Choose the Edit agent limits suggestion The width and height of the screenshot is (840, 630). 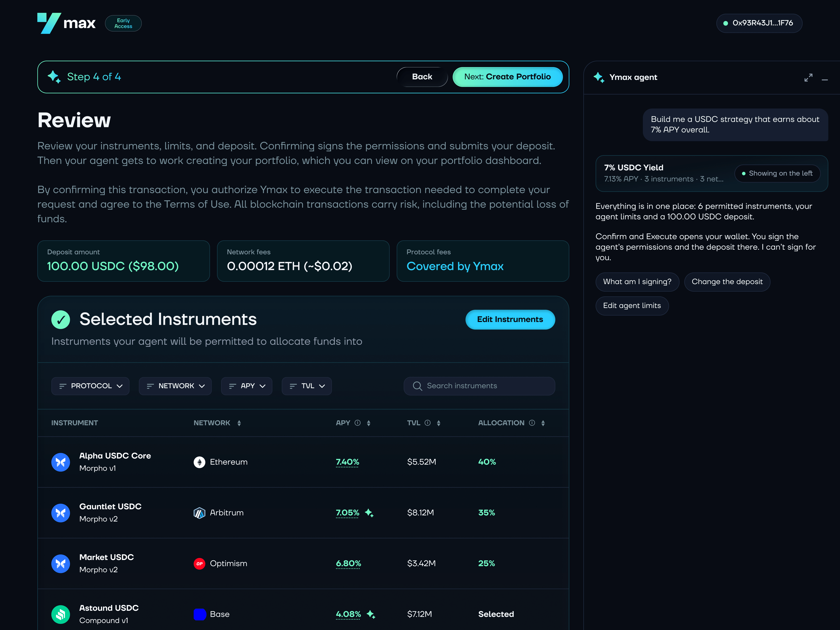point(632,306)
